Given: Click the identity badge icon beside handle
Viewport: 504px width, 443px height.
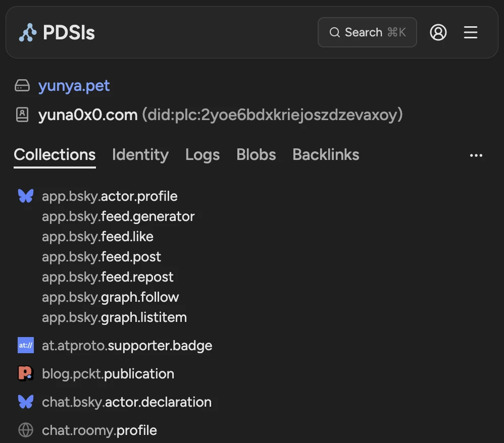Looking at the screenshot, I should tap(22, 115).
